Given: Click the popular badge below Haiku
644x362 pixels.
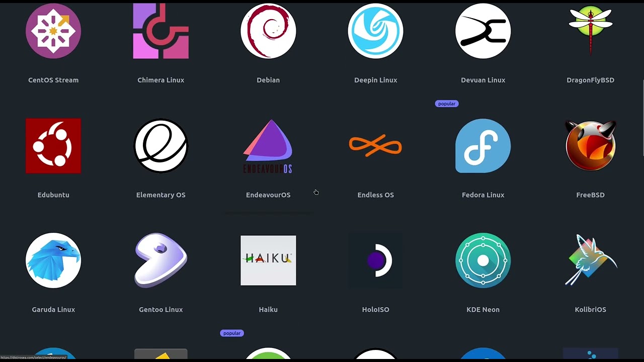Looking at the screenshot, I should (232, 333).
